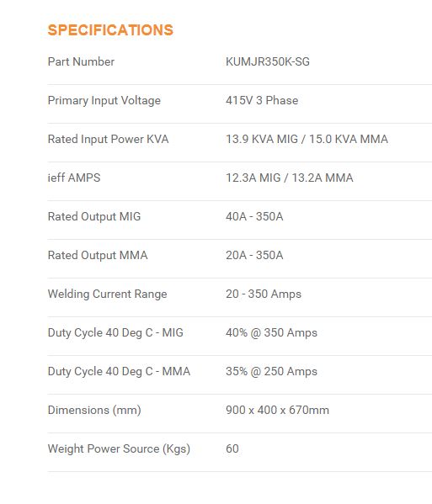The width and height of the screenshot is (432, 504).
Task: Click the 40A - 350A value
Action: coord(254,216)
